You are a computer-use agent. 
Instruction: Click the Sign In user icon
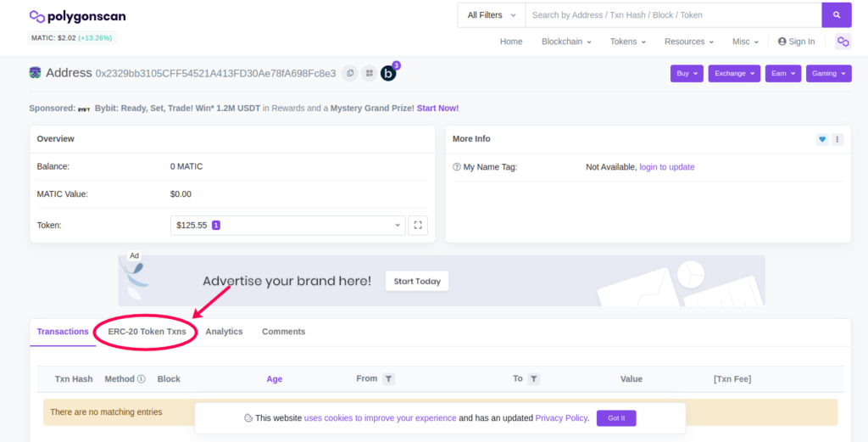pyautogui.click(x=782, y=42)
